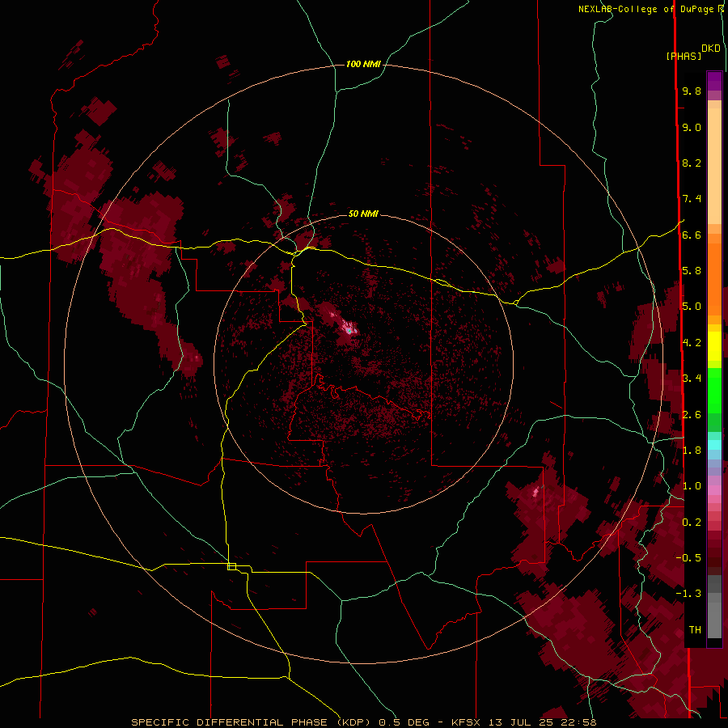
Task: Click the 6.6 value on the color scale
Action: pos(692,235)
